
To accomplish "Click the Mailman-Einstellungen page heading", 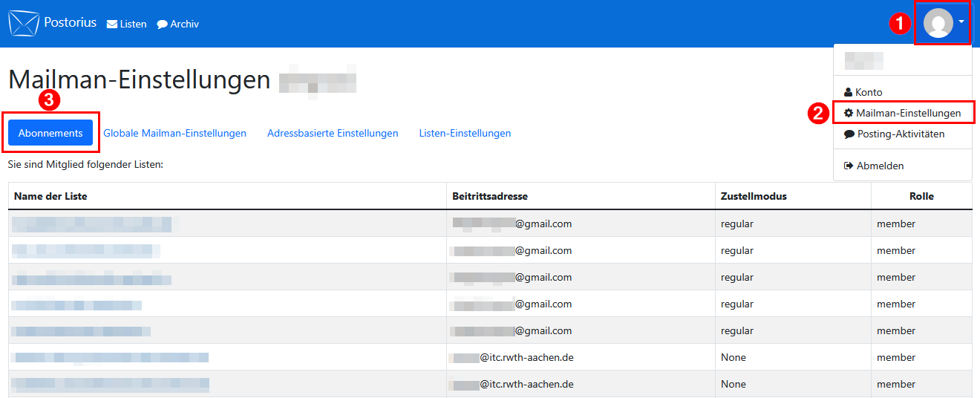I will pyautogui.click(x=140, y=79).
